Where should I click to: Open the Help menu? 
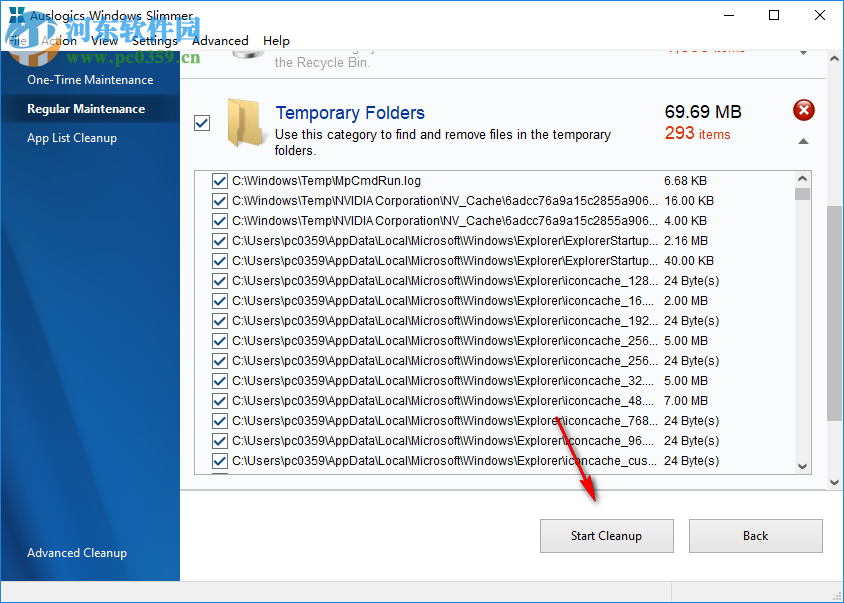click(276, 41)
